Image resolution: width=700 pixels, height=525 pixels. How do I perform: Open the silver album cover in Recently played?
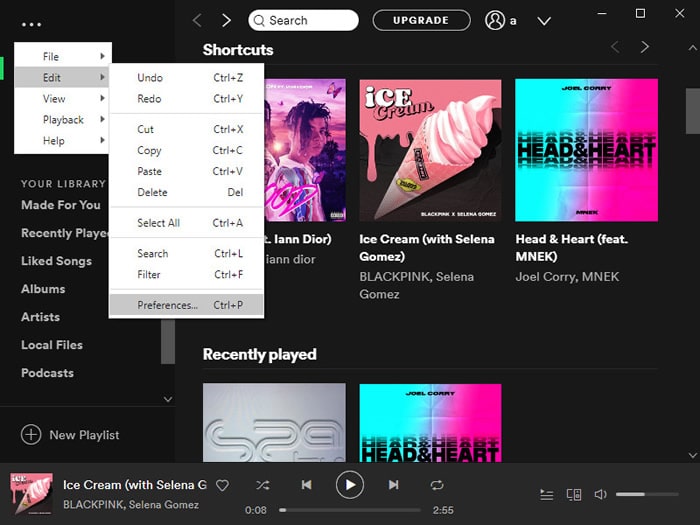click(274, 423)
